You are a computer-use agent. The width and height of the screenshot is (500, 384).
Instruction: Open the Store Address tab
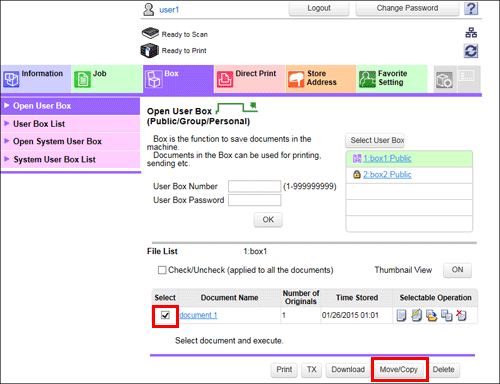(321, 79)
